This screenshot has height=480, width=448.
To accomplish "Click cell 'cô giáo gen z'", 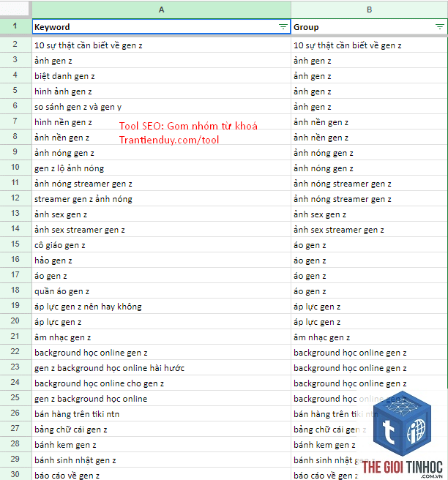I will 161,244.
